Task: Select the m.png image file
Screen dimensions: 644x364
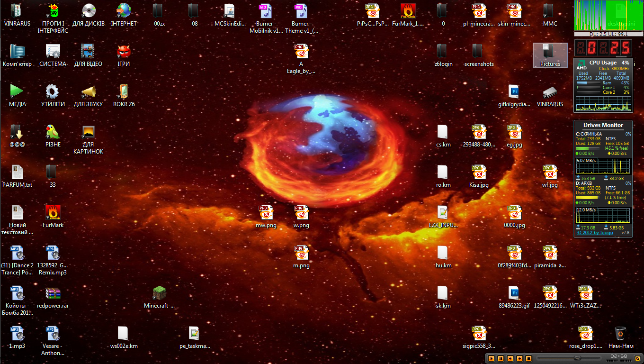Action: (x=301, y=257)
